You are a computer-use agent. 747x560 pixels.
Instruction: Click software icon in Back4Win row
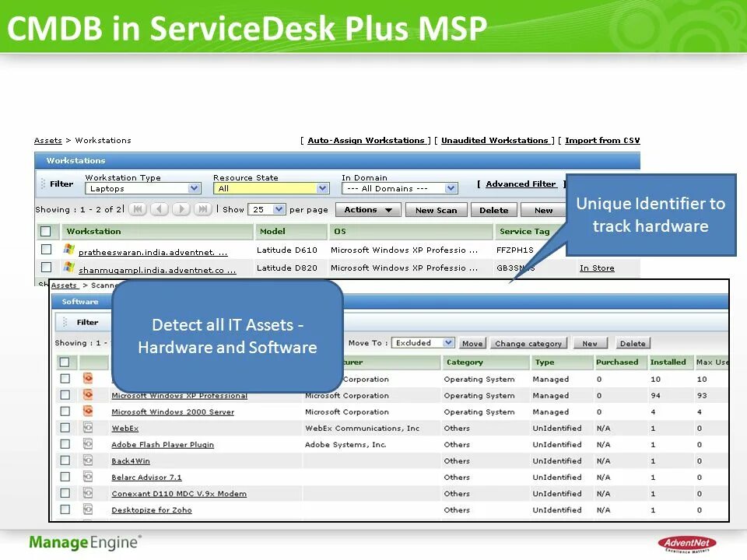point(88,460)
